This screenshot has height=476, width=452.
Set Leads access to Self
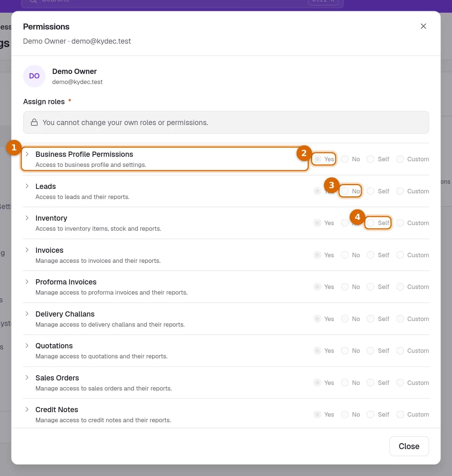pos(371,191)
